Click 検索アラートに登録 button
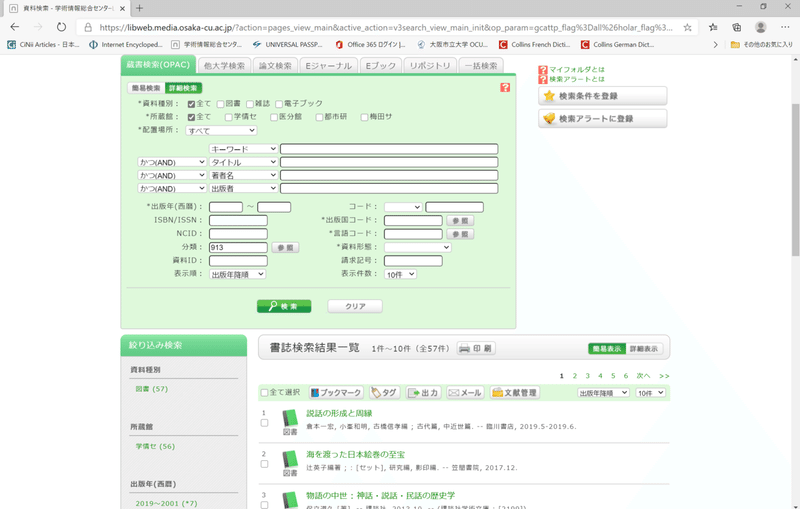Image resolution: width=800 pixels, height=509 pixels. point(603,118)
